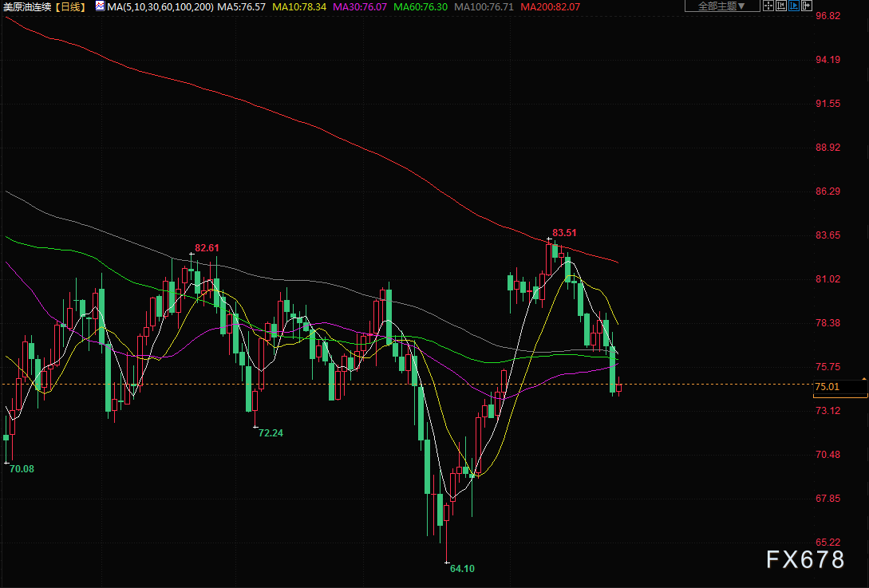Select the MA60:76.30 value

point(420,7)
